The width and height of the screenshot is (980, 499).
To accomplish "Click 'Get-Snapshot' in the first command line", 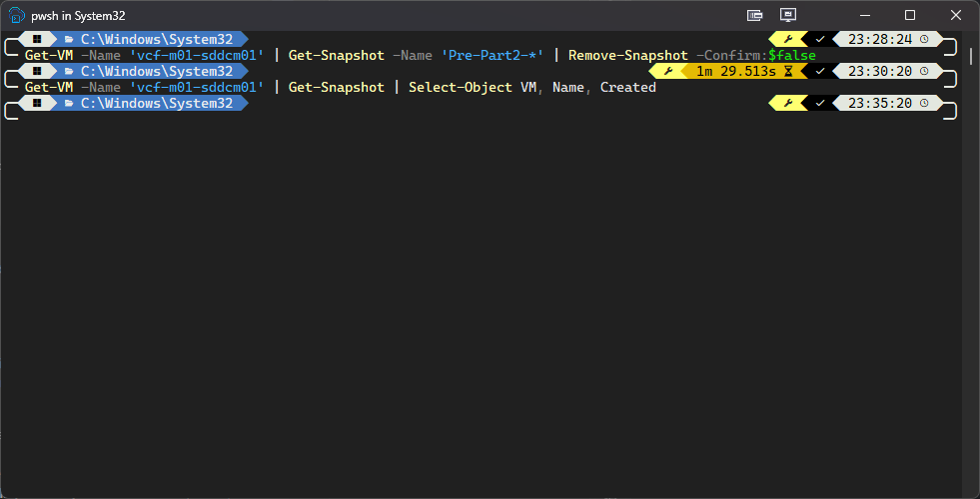I will [x=337, y=56].
